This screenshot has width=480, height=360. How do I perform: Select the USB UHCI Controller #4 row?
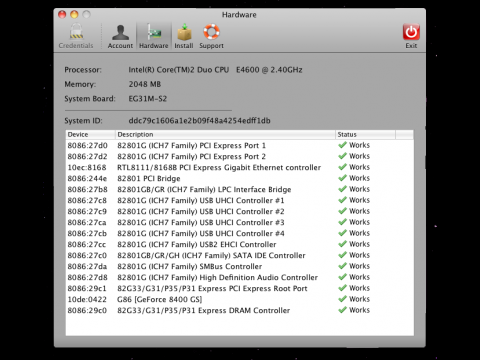click(x=240, y=233)
